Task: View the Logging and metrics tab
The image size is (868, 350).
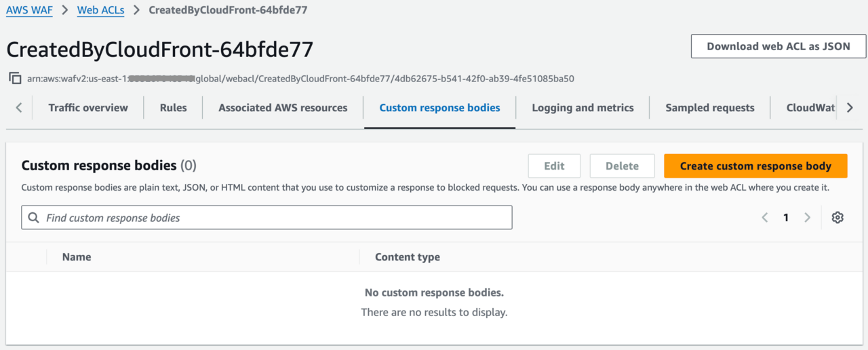Action: point(583,108)
